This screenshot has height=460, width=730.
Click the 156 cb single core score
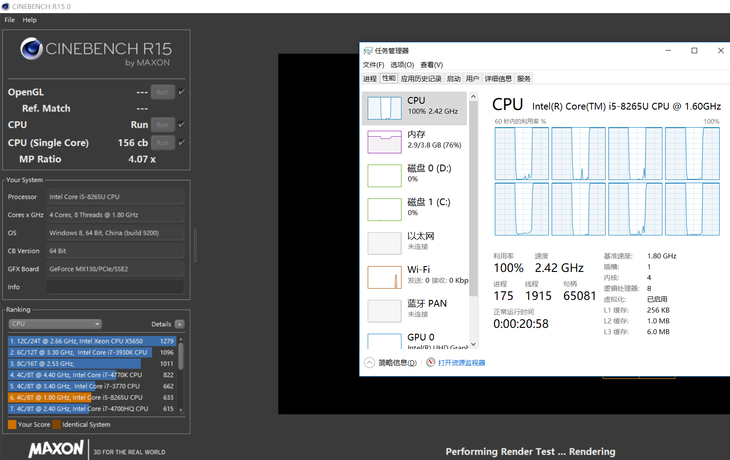tap(133, 142)
